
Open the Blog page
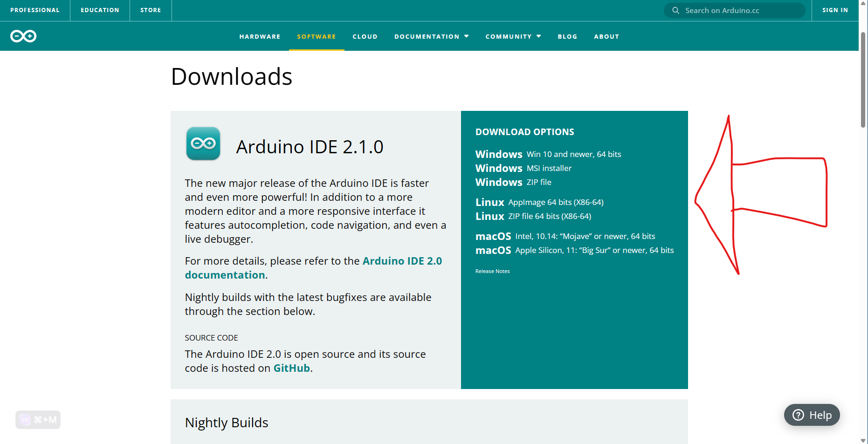567,36
